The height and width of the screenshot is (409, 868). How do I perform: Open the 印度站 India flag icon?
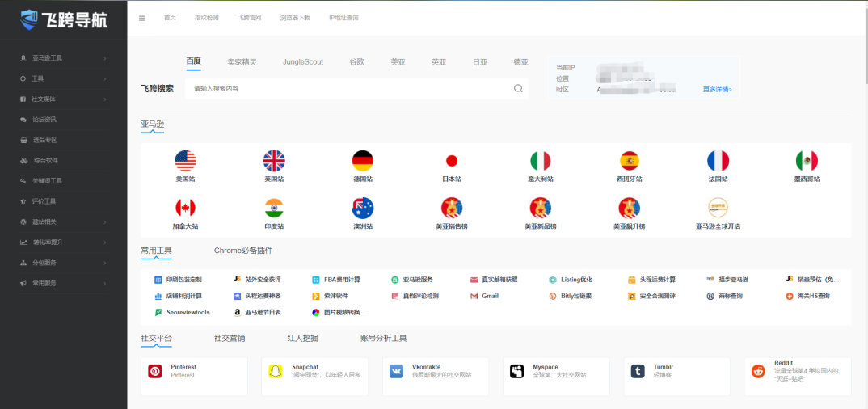pyautogui.click(x=274, y=208)
